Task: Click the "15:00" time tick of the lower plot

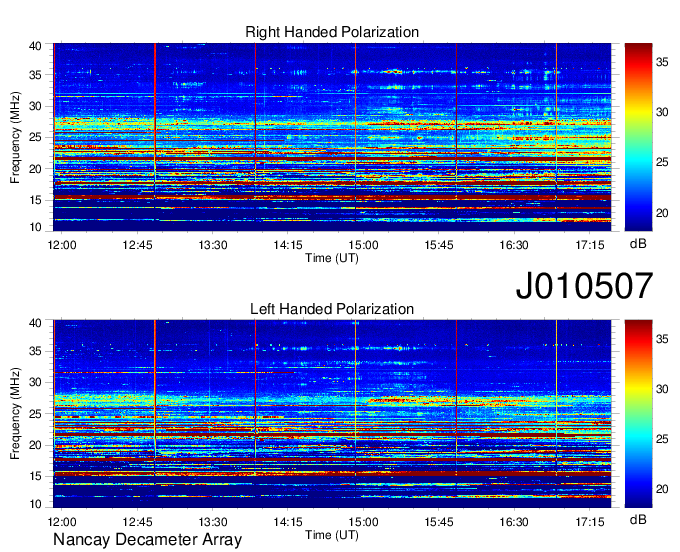Action: (x=363, y=522)
